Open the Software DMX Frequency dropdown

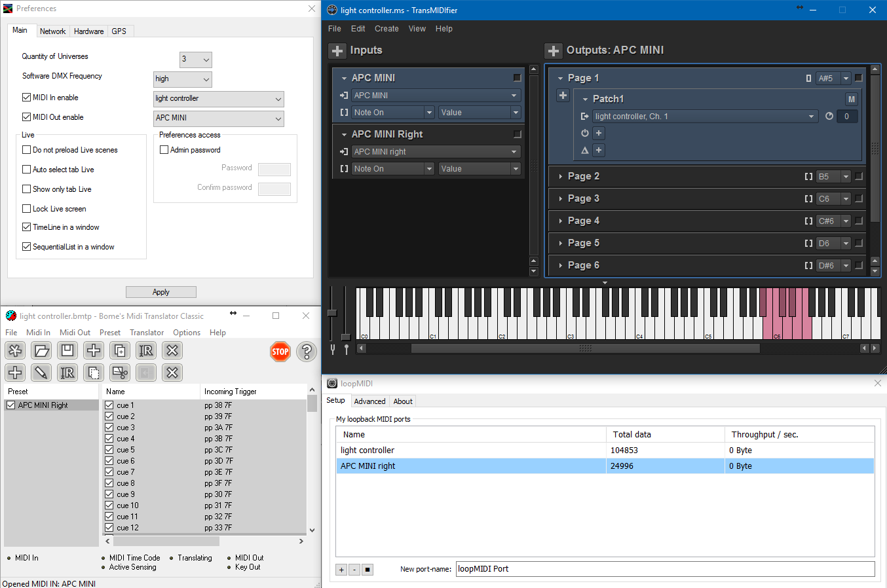[183, 79]
